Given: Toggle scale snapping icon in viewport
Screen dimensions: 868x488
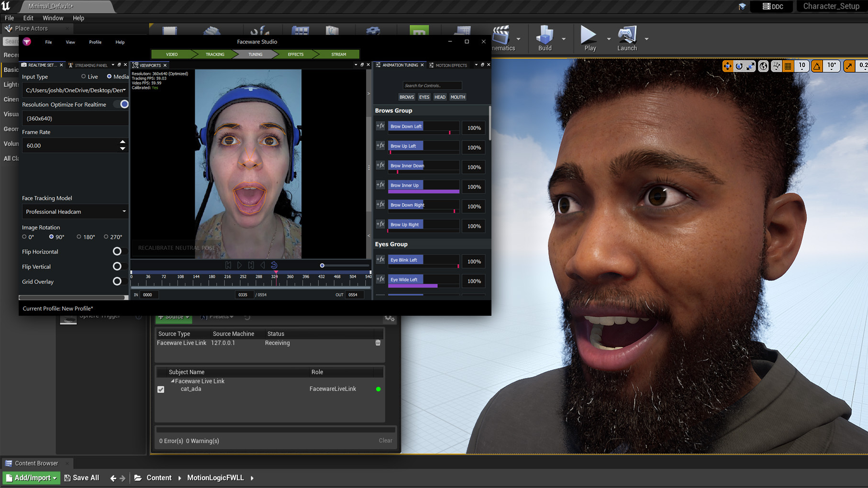Looking at the screenshot, I should (849, 66).
